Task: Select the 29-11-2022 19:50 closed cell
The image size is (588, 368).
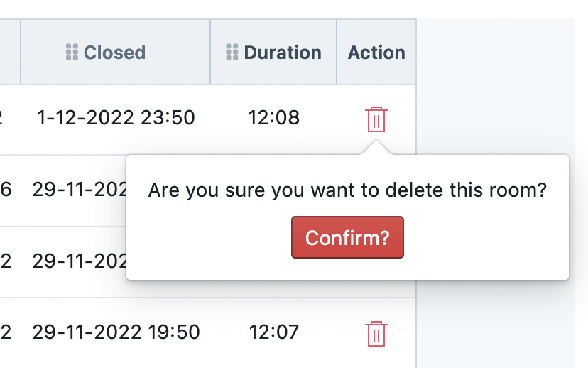Action: pos(116,332)
